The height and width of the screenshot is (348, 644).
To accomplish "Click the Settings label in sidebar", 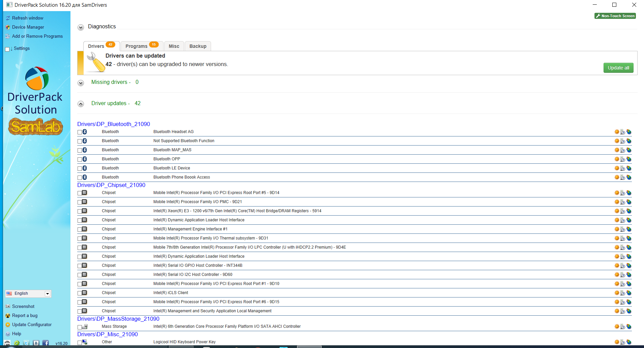I will pyautogui.click(x=22, y=49).
